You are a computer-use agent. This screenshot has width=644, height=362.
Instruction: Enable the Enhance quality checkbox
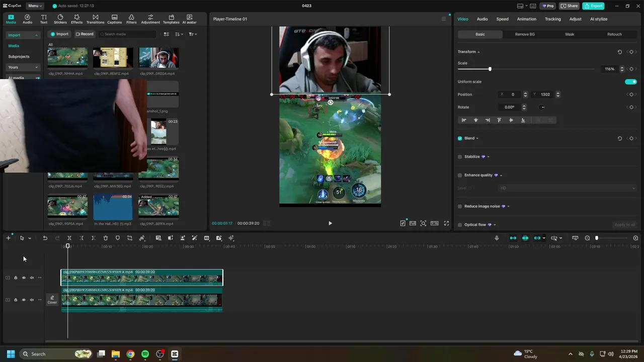coord(460,175)
